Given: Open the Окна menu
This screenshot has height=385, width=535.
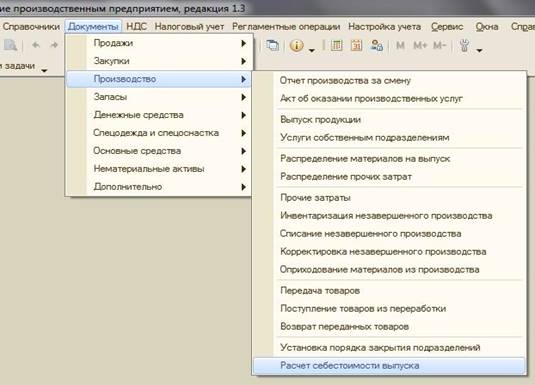Looking at the screenshot, I should pos(487,27).
